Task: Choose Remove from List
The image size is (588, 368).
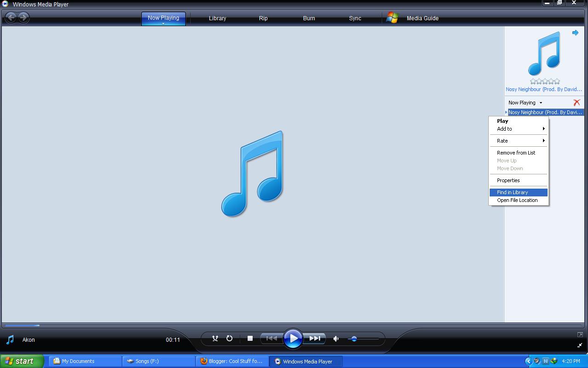Action: [519, 153]
